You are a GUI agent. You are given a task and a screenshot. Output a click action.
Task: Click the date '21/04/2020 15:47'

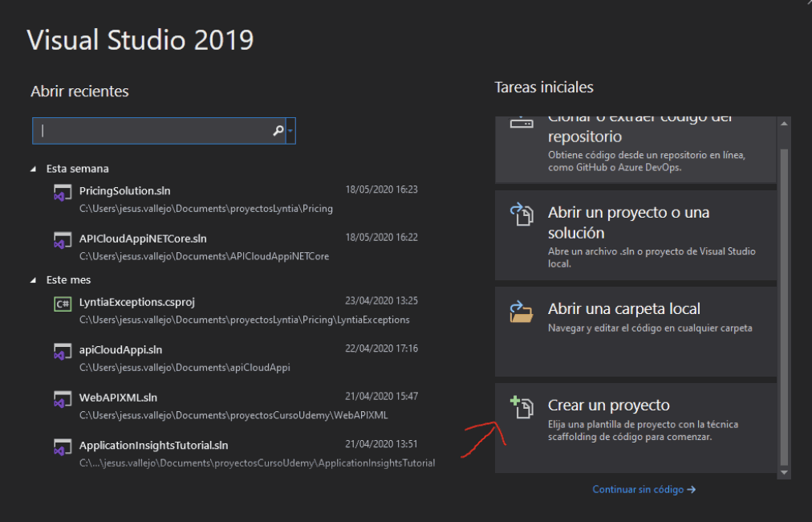382,396
